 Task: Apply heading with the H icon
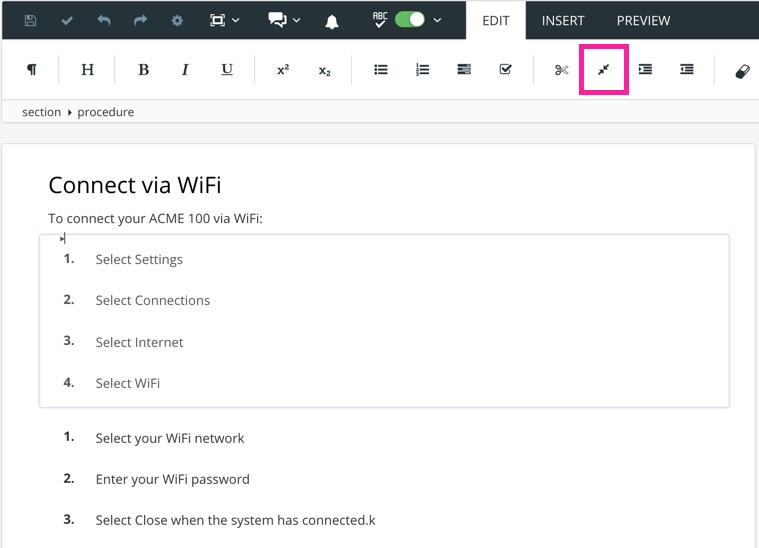click(88, 70)
